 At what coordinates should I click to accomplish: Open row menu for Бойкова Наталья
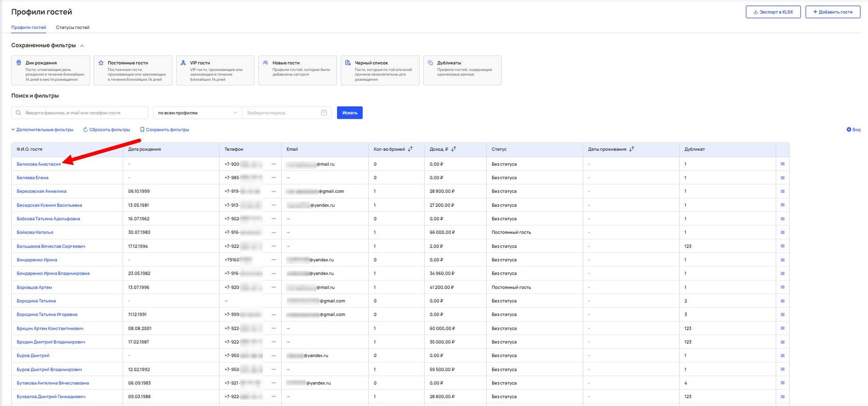782,233
